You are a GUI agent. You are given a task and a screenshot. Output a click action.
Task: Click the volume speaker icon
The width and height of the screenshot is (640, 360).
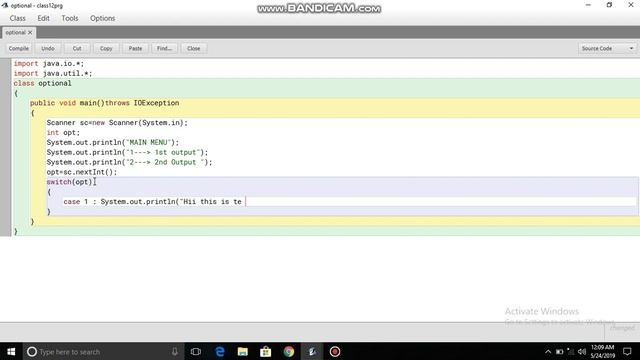tap(582, 351)
